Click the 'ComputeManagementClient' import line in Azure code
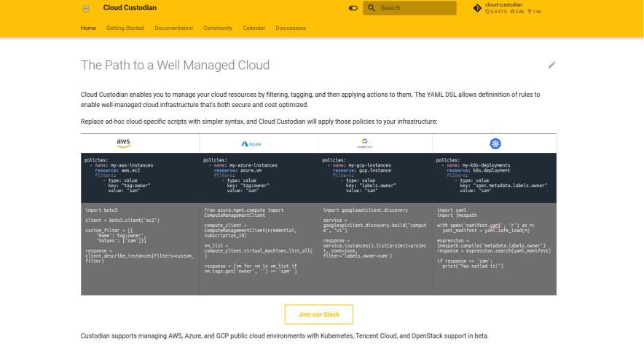 [x=235, y=215]
